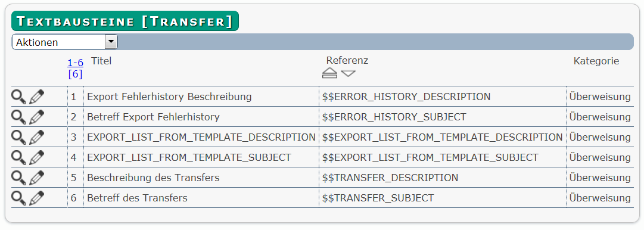
Task: Click the Aktionen dropdown arrow button
Action: pos(111,42)
